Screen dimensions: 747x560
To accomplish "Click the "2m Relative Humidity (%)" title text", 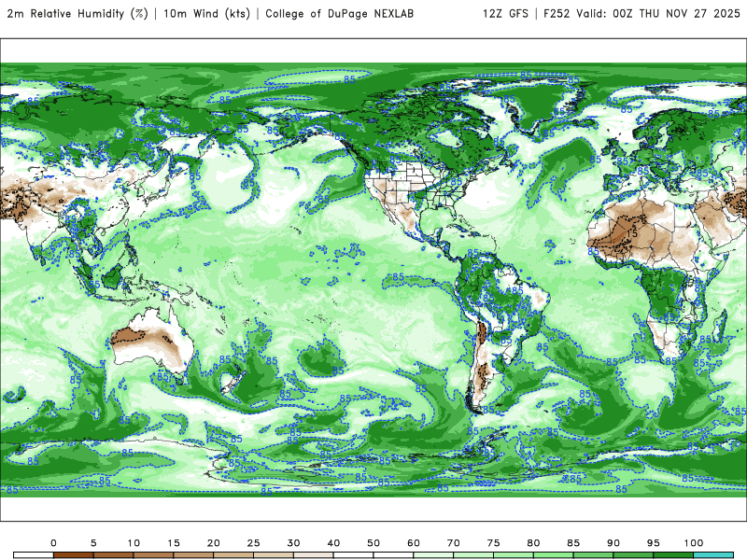I will (x=78, y=14).
